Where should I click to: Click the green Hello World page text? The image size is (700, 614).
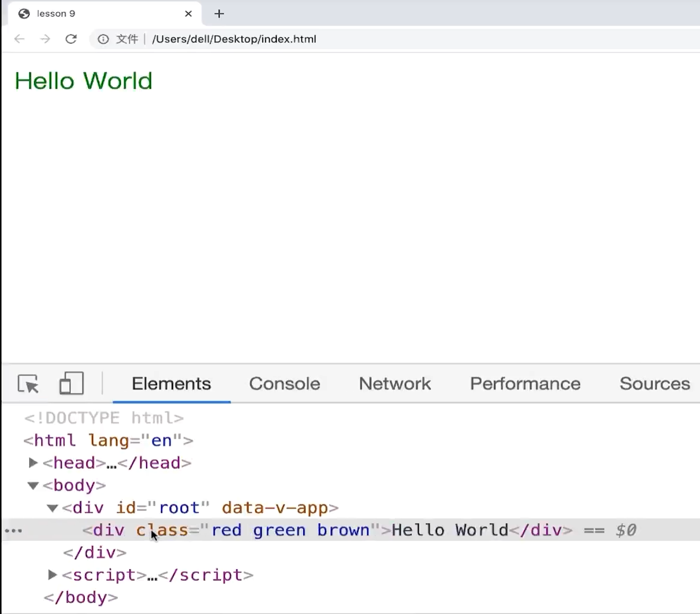pyautogui.click(x=83, y=81)
